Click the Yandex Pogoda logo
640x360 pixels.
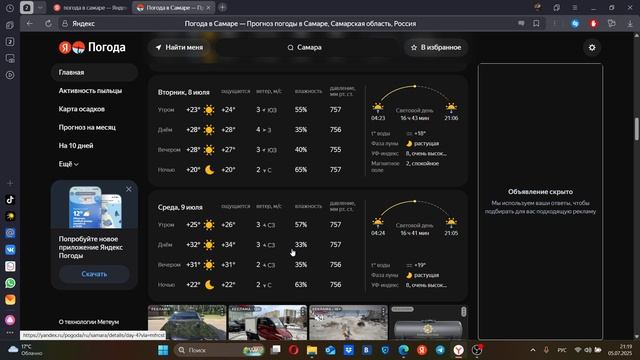[92, 47]
